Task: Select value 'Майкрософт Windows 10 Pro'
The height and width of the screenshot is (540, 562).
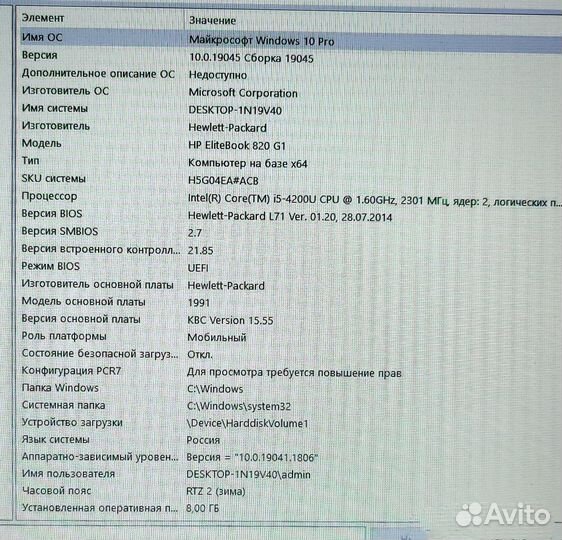Action: pyautogui.click(x=261, y=40)
